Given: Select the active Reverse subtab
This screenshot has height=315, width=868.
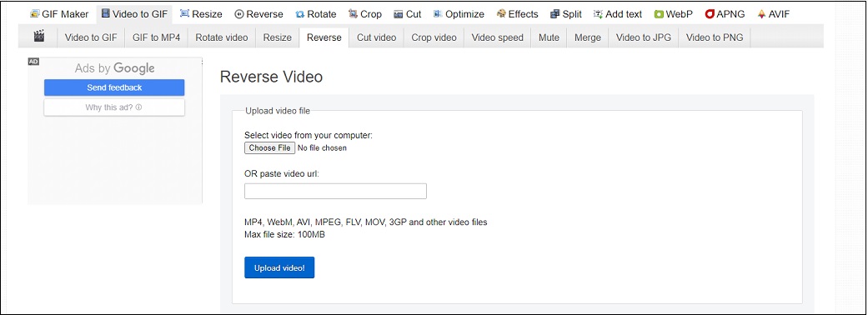Looking at the screenshot, I should tap(324, 37).
